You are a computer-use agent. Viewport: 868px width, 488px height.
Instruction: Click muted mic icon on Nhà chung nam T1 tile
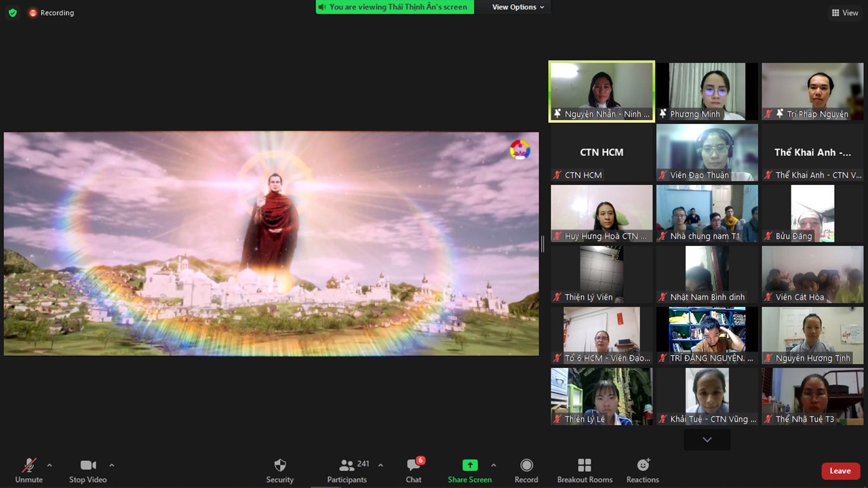pos(663,236)
